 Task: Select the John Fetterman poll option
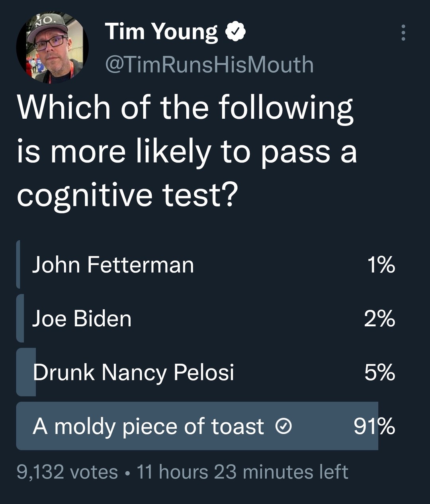[x=113, y=265]
